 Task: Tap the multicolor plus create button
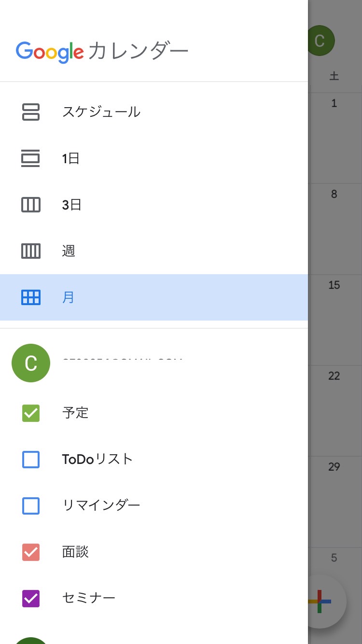pyautogui.click(x=320, y=602)
